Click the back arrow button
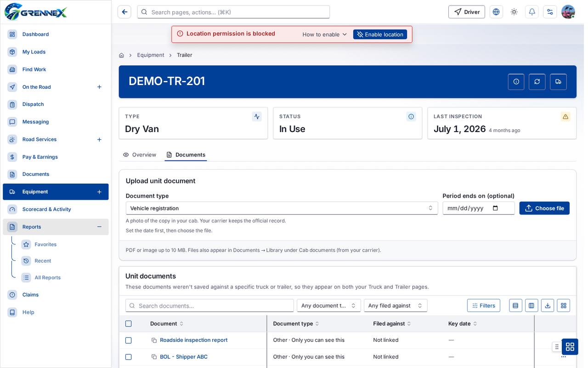This screenshot has width=588, height=368. click(124, 12)
